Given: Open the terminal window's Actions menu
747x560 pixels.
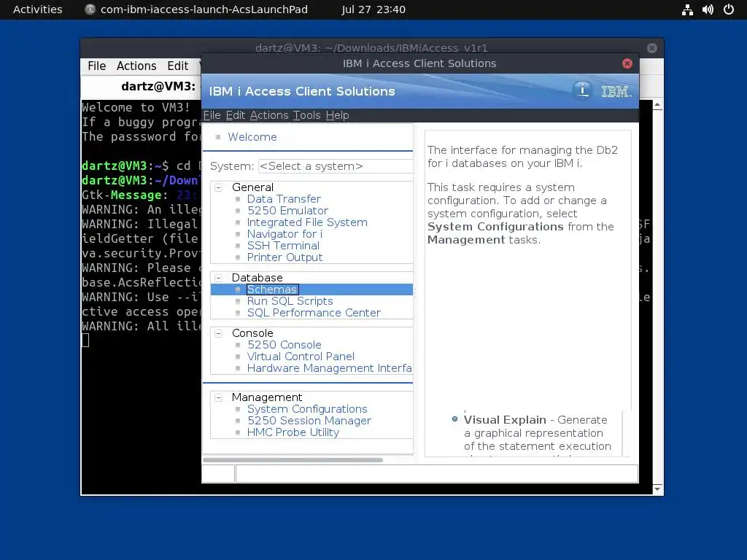Looking at the screenshot, I should (x=136, y=66).
